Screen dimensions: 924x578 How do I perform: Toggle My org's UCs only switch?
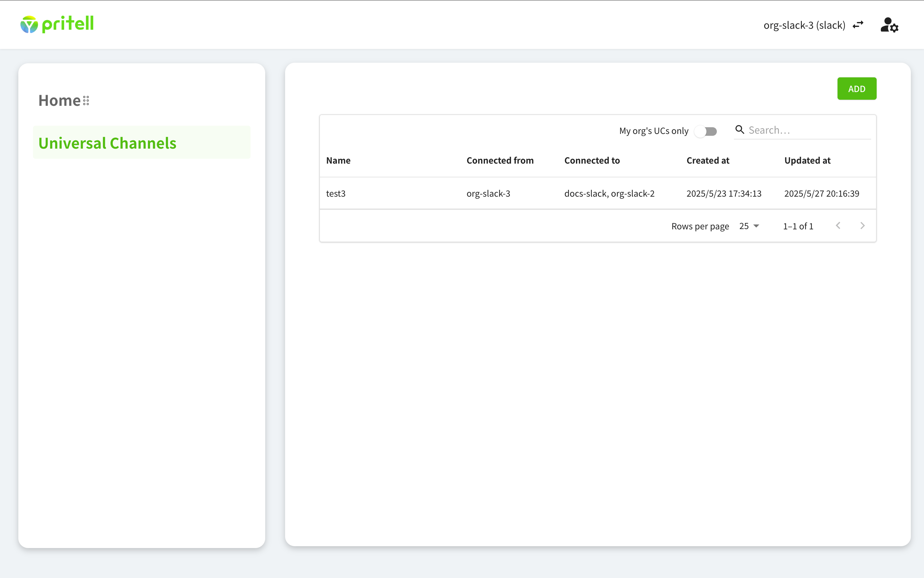click(x=706, y=131)
